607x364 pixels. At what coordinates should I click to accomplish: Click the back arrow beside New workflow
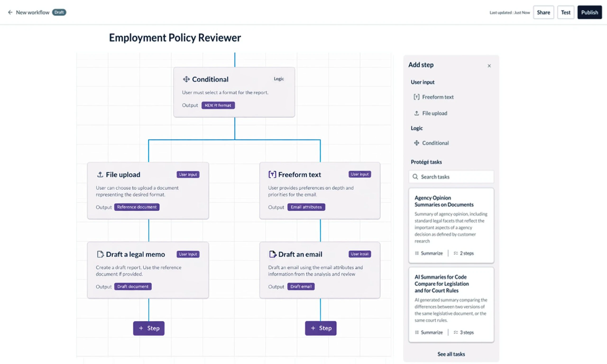coord(10,12)
